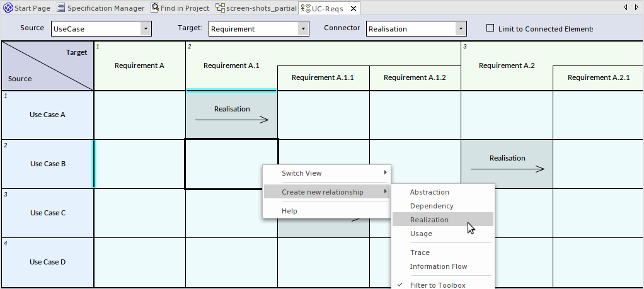The image size is (644, 289).
Task: Select the Use Case A to Requirement A.1 Realisation cell
Action: (231, 115)
